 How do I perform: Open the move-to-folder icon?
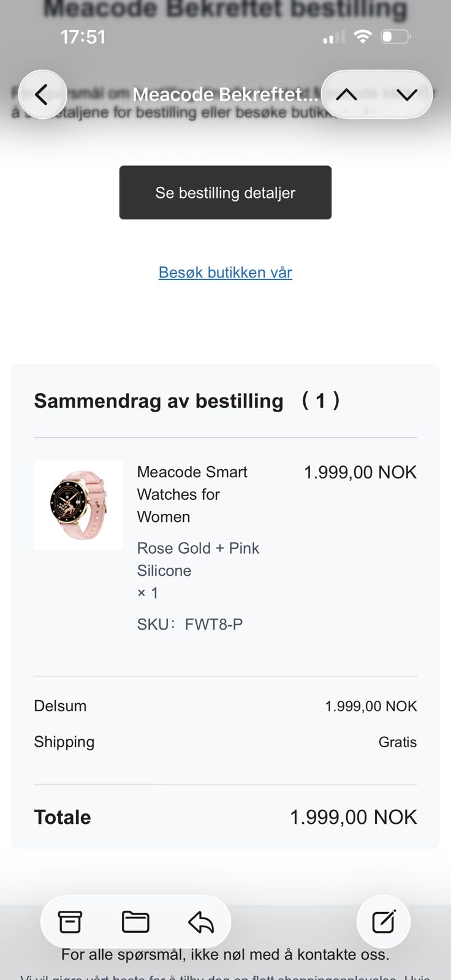tap(135, 921)
